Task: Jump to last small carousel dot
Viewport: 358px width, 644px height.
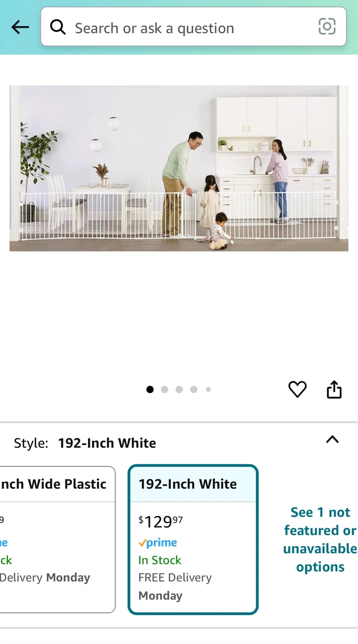Action: point(208,390)
